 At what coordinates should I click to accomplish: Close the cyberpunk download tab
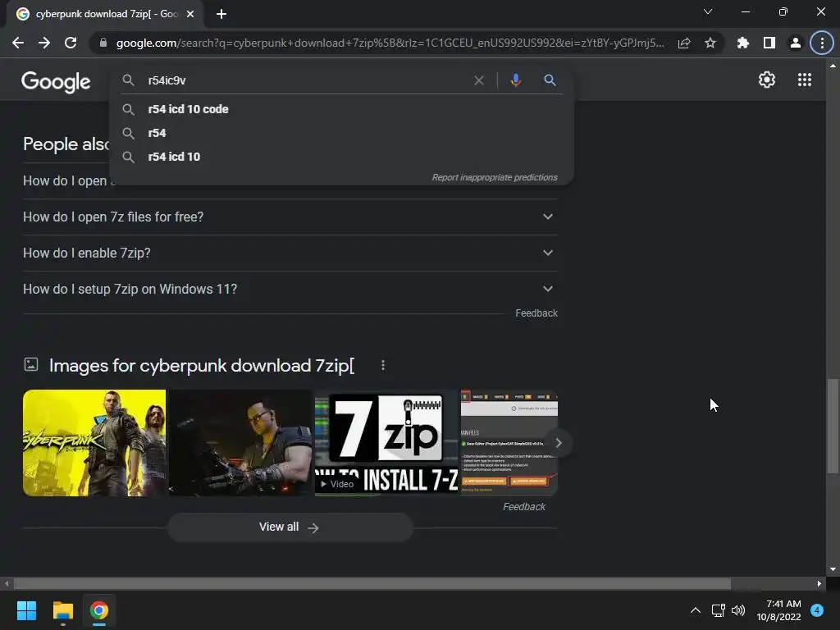(190, 15)
